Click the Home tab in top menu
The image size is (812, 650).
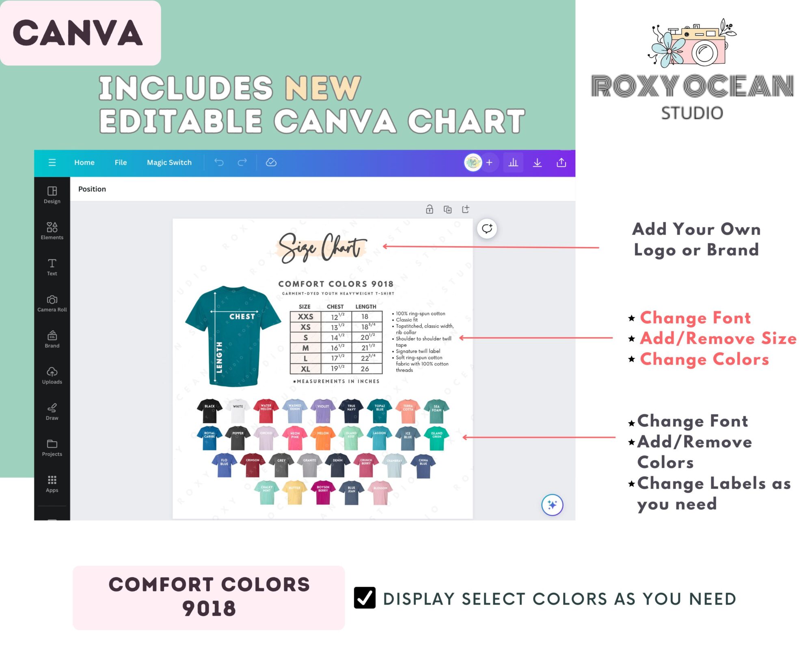coord(84,162)
